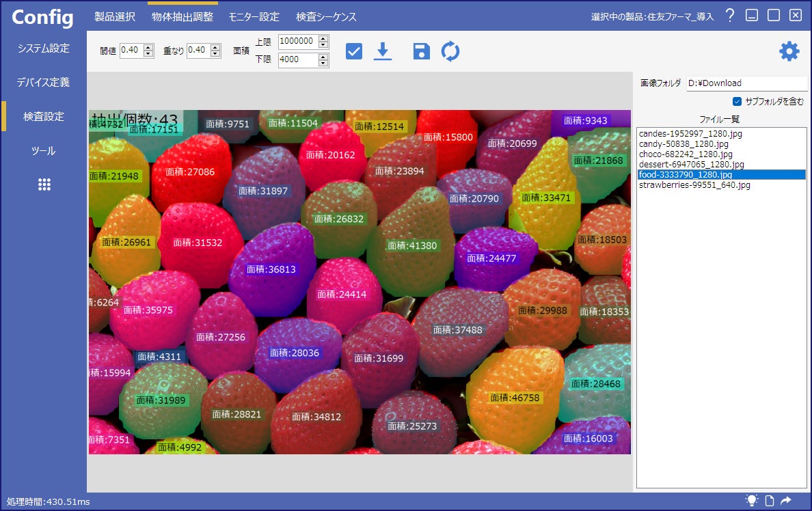Go to システム設定 in the sidebar

[44, 49]
